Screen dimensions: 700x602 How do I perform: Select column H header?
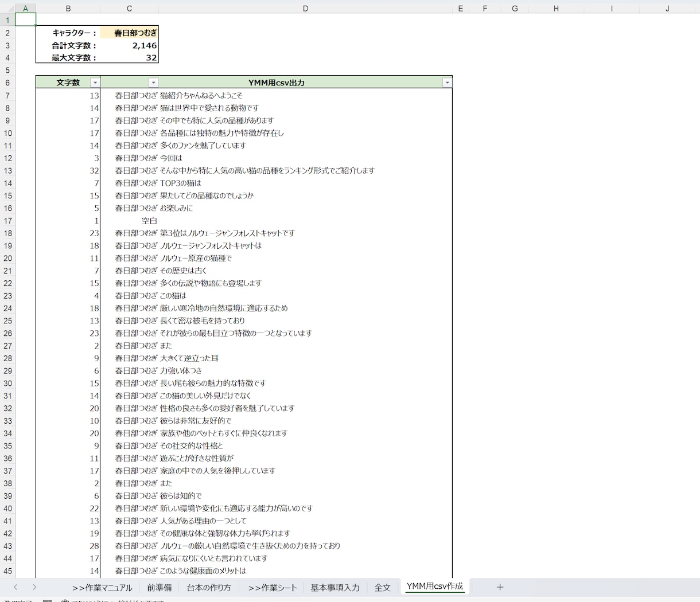(x=556, y=8)
